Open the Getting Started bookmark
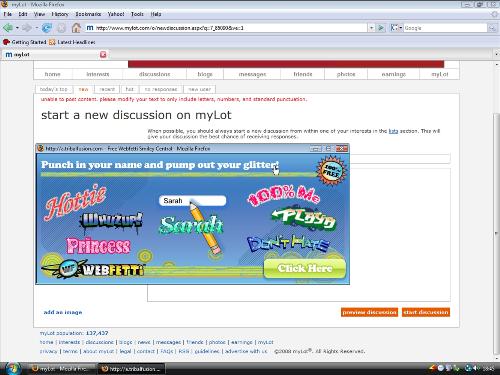 coord(24,42)
